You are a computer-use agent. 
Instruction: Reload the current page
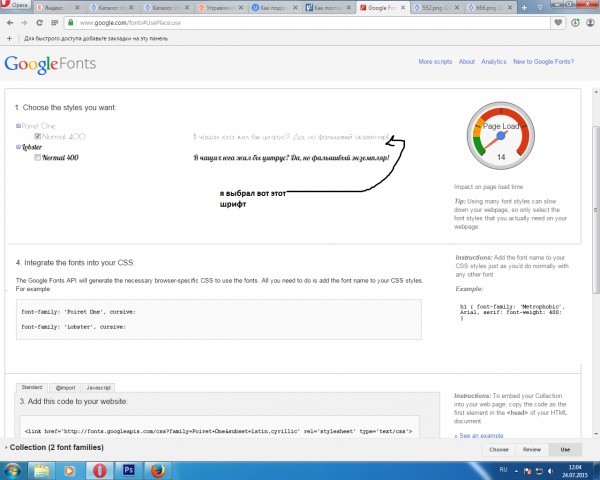click(x=39, y=23)
